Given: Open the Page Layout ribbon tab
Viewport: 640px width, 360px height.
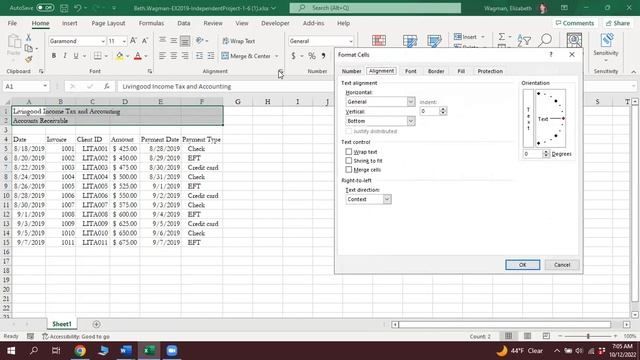Looking at the screenshot, I should (x=108, y=23).
